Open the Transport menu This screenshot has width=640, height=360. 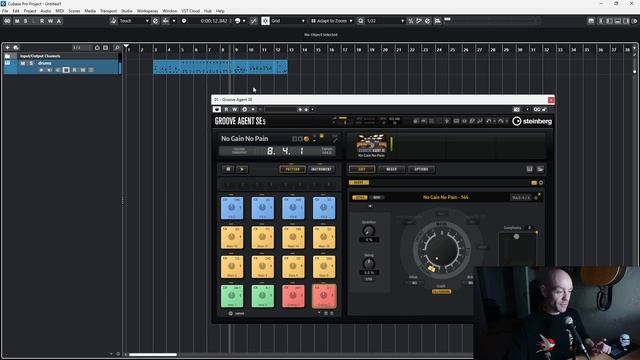click(x=108, y=11)
